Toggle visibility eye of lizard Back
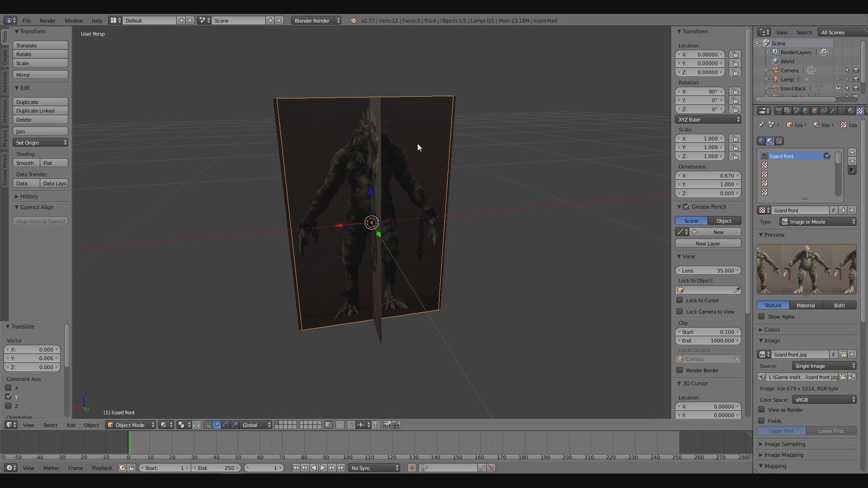This screenshot has height=488, width=868. [x=838, y=89]
